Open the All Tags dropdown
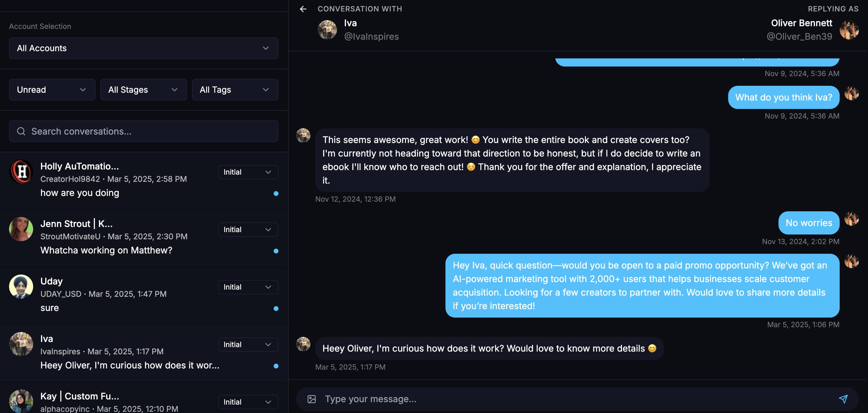Screen dimensions: 868x413 pyautogui.click(x=235, y=89)
